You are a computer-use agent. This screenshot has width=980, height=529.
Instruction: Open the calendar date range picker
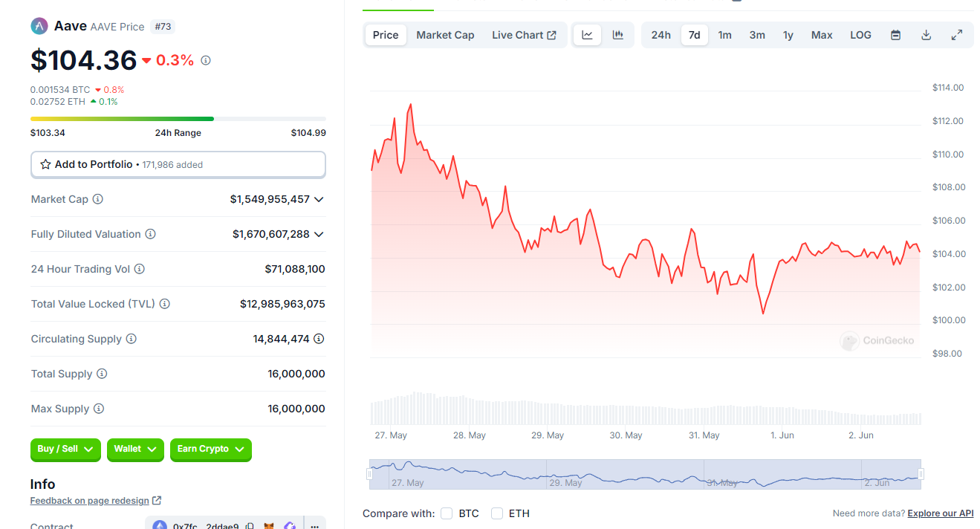pos(896,35)
